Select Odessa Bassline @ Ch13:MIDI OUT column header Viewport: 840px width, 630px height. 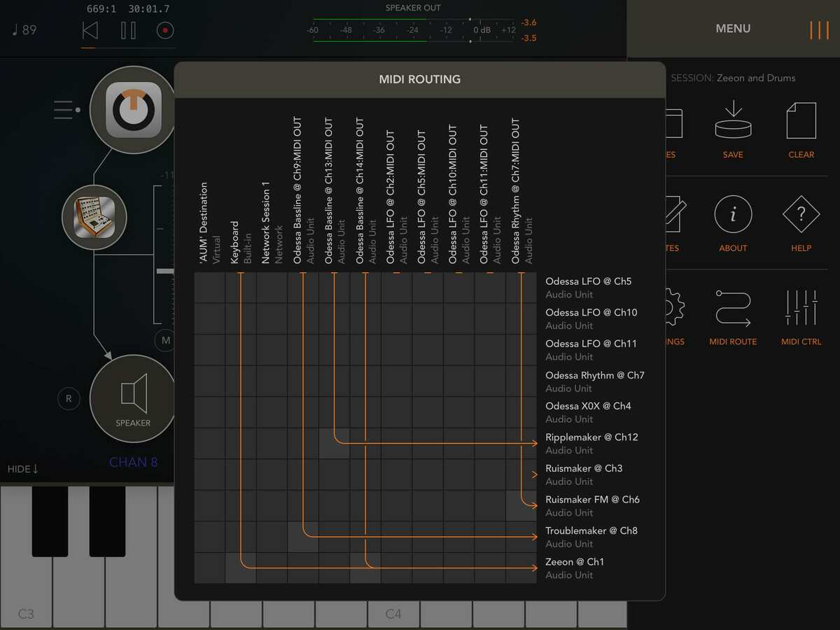(334, 190)
